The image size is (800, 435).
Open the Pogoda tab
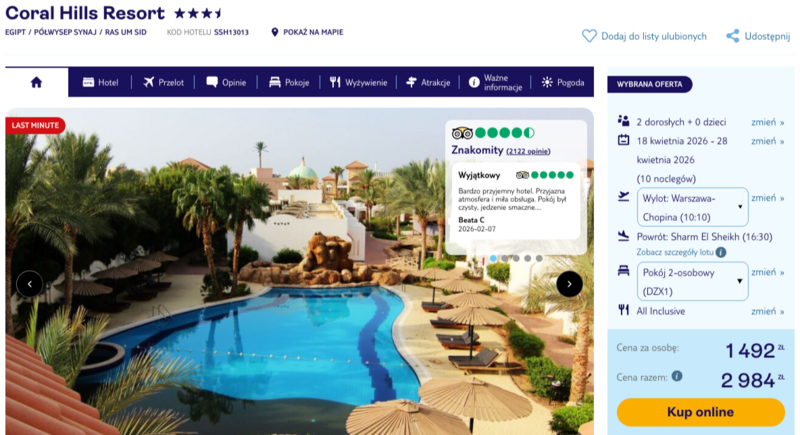tap(563, 82)
